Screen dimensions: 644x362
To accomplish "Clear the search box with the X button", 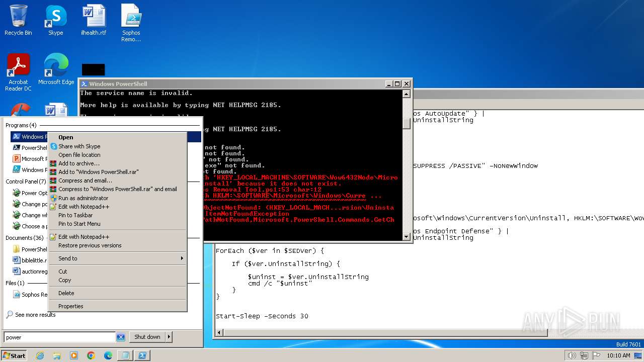I will [121, 337].
